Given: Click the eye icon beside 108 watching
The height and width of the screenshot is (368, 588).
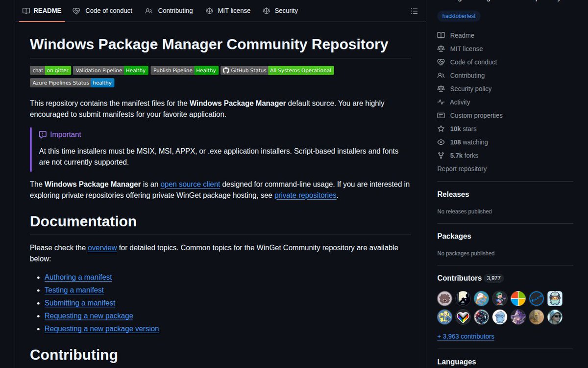Looking at the screenshot, I should click(x=441, y=142).
